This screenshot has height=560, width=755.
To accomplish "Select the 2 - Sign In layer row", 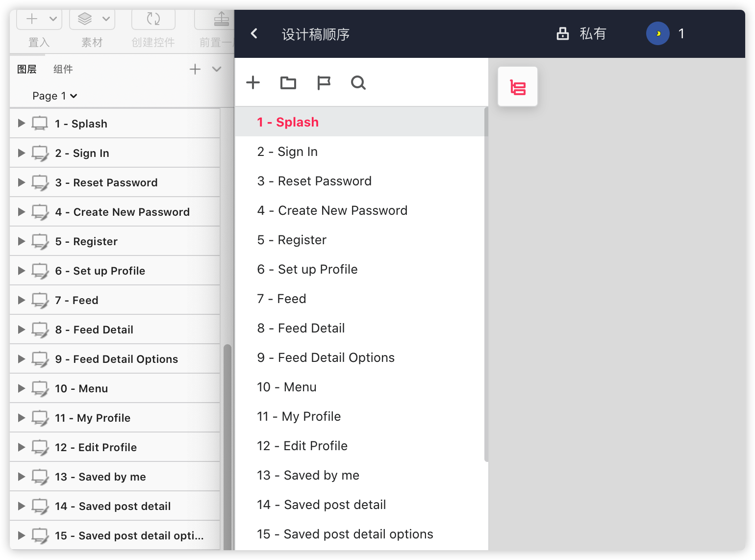I will [115, 153].
